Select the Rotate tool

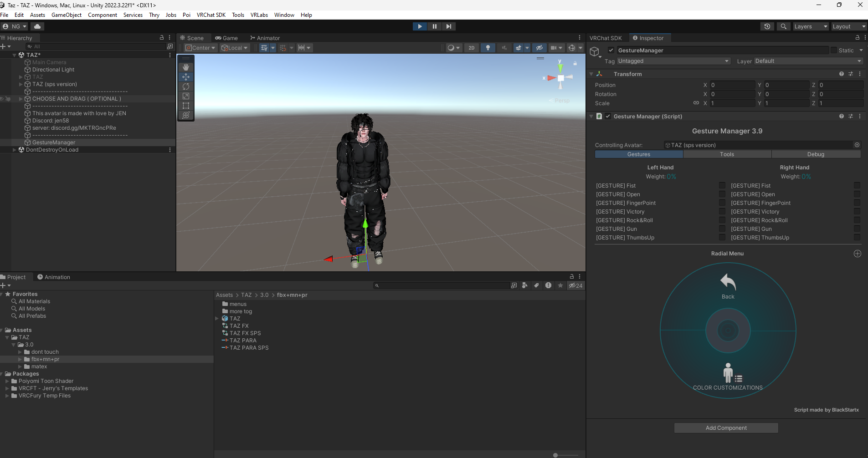point(186,86)
